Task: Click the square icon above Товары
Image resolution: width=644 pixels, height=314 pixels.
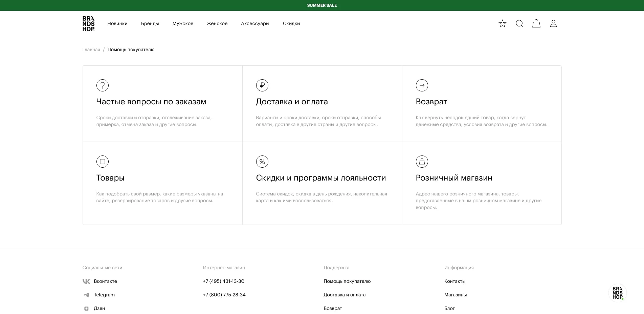Action: coord(103,162)
